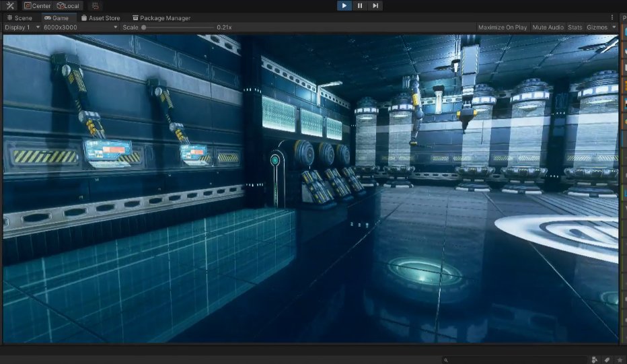Image resolution: width=627 pixels, height=364 pixels.
Task: Toggle Mute Audio in Game view
Action: pos(548,27)
